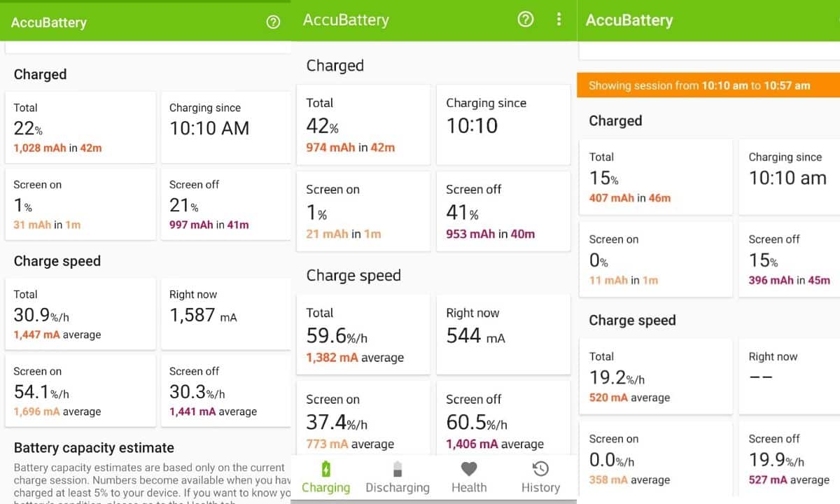Viewport: 840px width, 504px height.
Task: Tap the Battery capacity estimate heading
Action: tap(94, 448)
